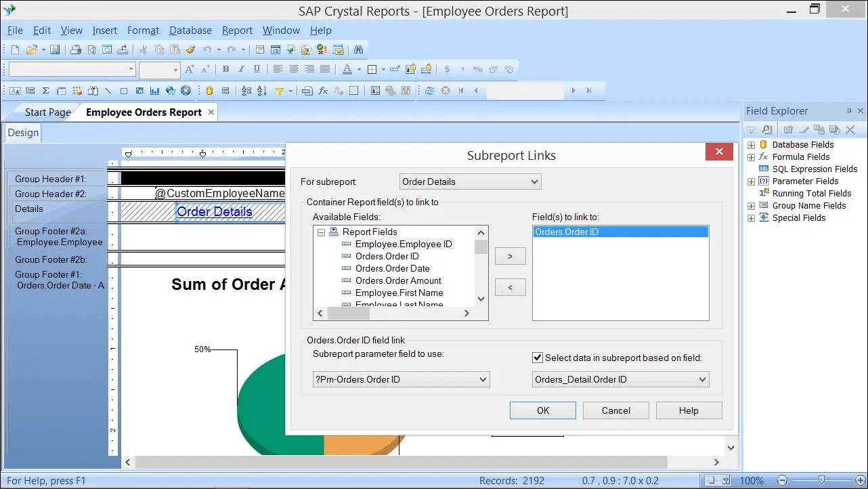Collapse the Report Fields tree node
Image resolution: width=868 pixels, height=489 pixels.
tap(321, 232)
